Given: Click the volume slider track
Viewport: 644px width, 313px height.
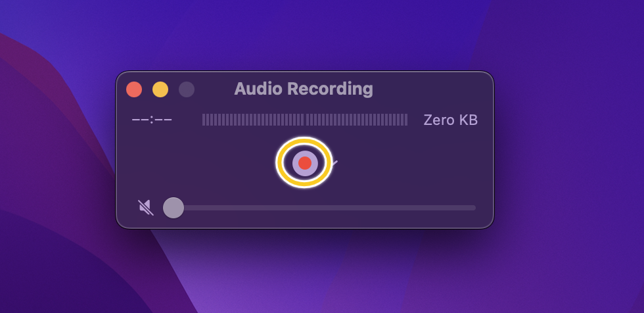Looking at the screenshot, I should [319, 208].
